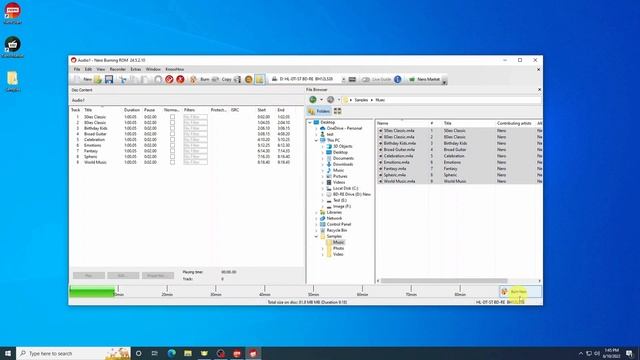Enable Normalize for Emotions track

coord(172,145)
